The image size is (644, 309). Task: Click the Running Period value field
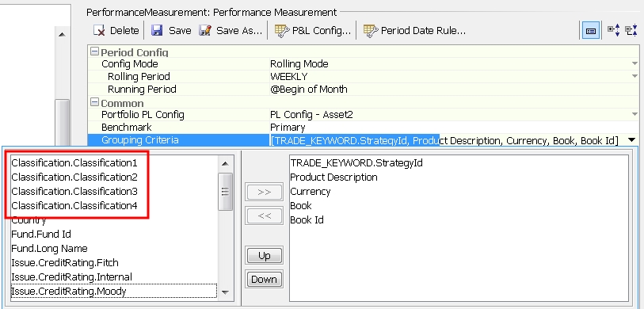[453, 90]
